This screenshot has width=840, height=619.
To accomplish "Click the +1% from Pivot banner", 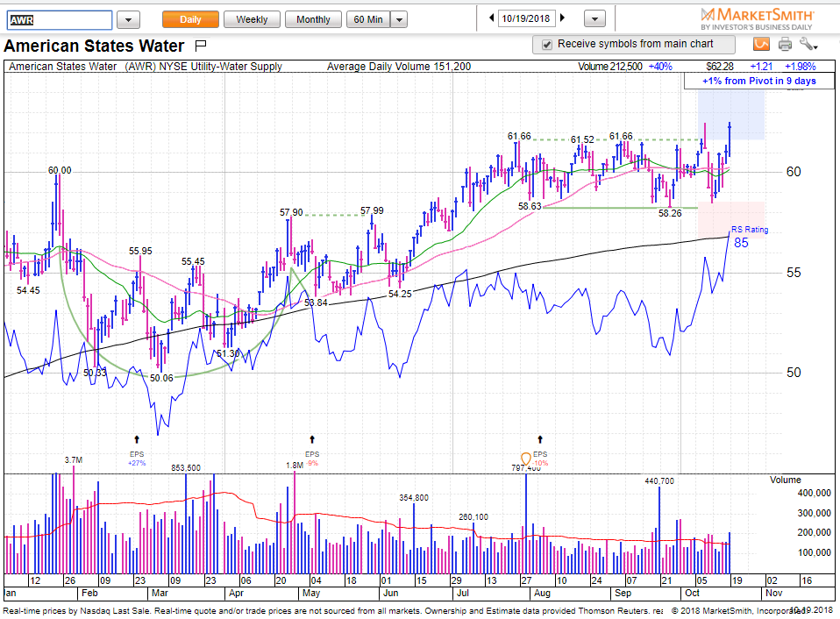I will (758, 81).
